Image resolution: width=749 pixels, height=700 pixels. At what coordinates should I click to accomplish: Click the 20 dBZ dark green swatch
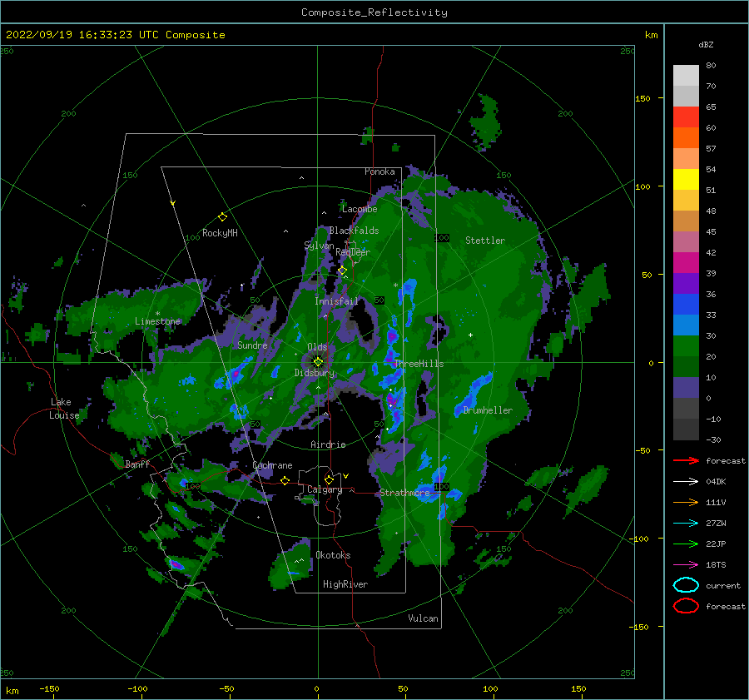686,366
